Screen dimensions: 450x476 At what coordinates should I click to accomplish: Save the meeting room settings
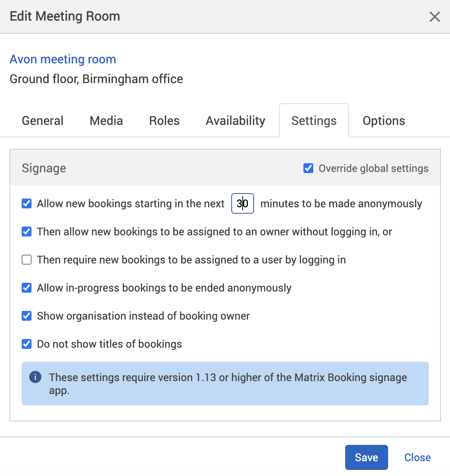(x=366, y=457)
